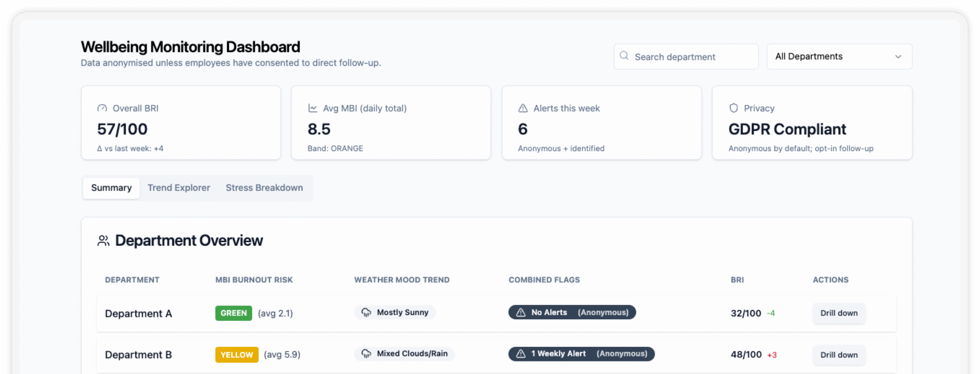Image resolution: width=980 pixels, height=374 pixels.
Task: Click the YELLOW burnout risk badge
Action: tap(237, 354)
